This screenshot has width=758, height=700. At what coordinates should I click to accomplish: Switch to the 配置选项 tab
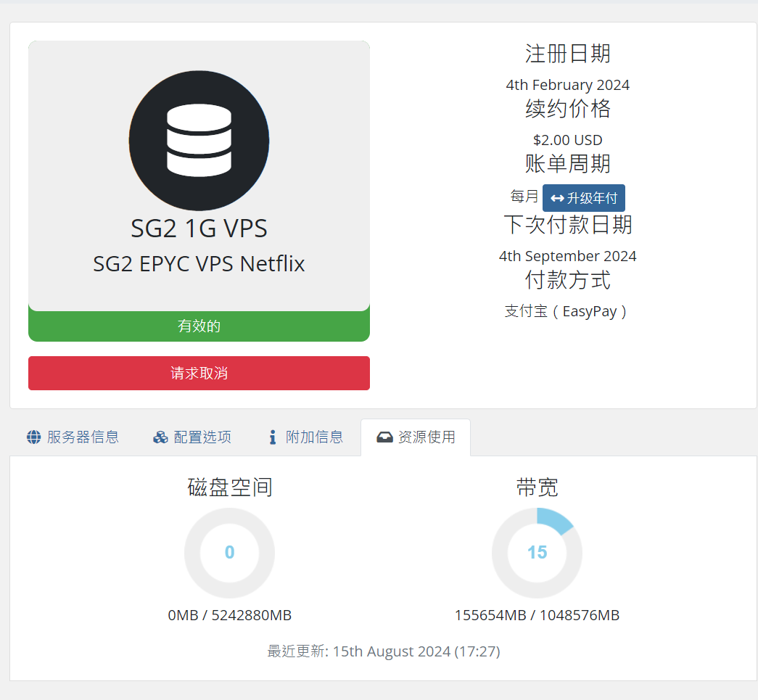coord(192,437)
